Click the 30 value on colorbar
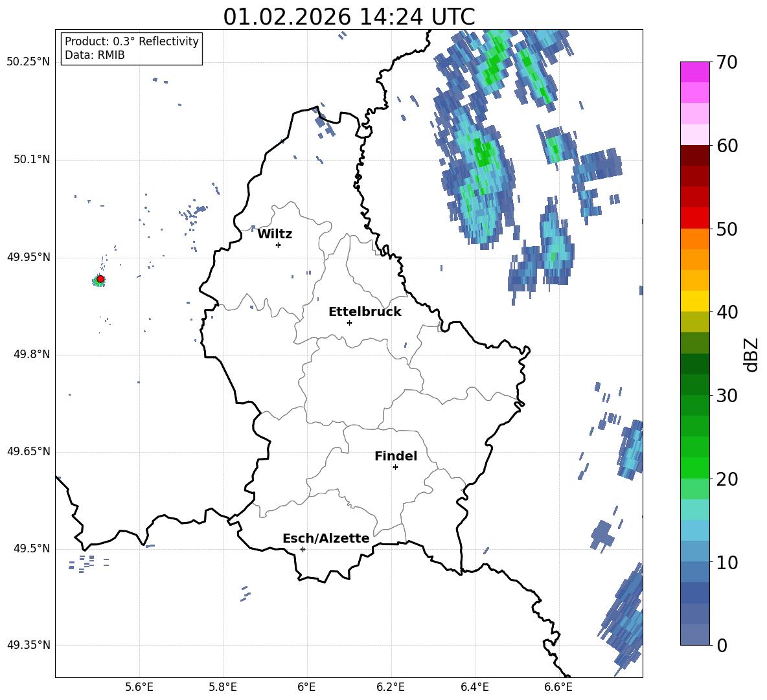The image size is (767, 700). click(x=726, y=396)
